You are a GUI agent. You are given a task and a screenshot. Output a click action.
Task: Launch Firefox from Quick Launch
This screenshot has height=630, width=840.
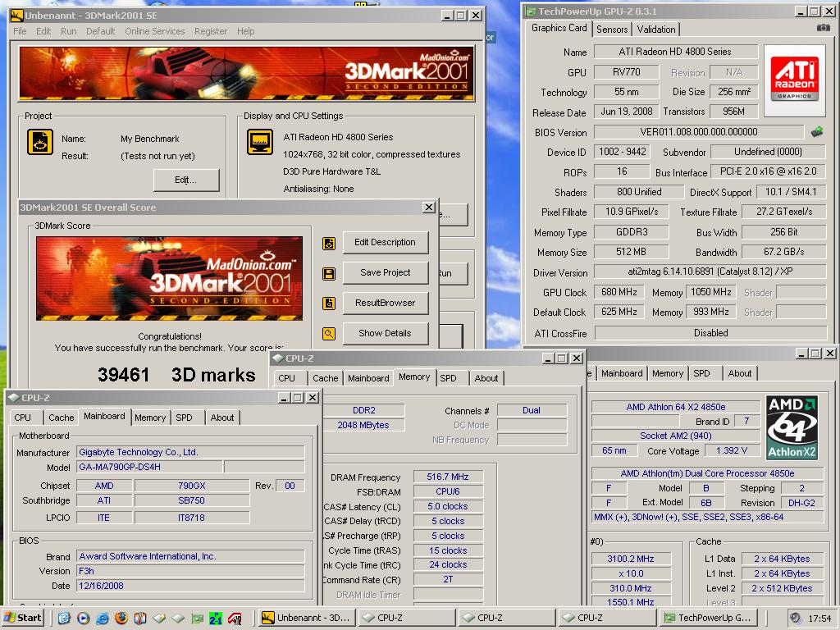click(121, 619)
